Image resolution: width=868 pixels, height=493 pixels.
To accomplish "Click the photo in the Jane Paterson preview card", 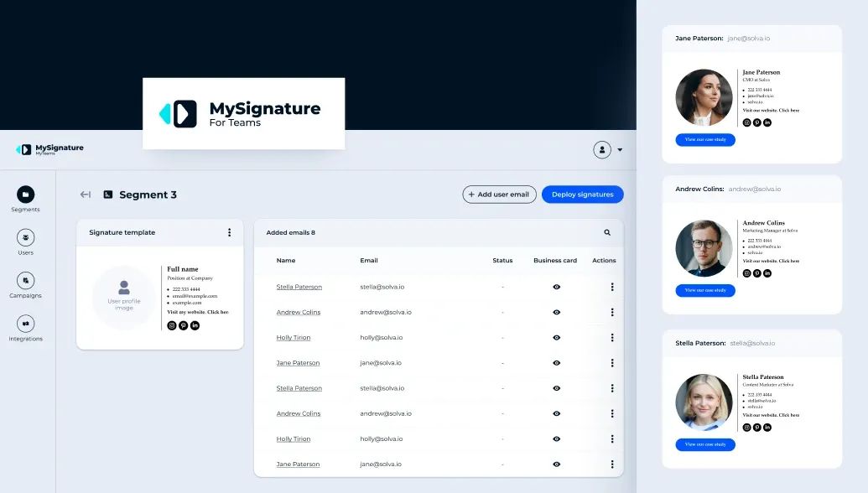I will [x=704, y=97].
